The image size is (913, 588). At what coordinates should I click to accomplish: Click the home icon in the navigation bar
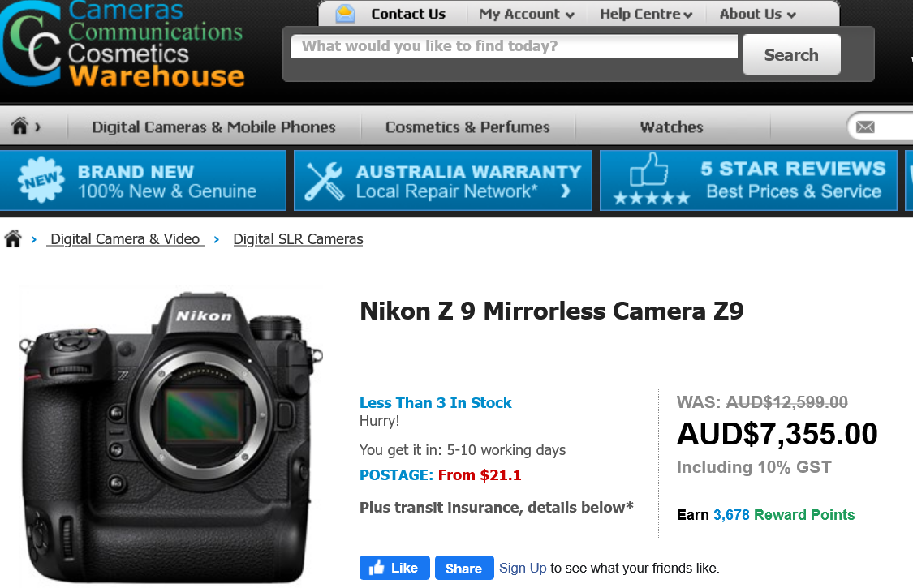click(x=19, y=125)
